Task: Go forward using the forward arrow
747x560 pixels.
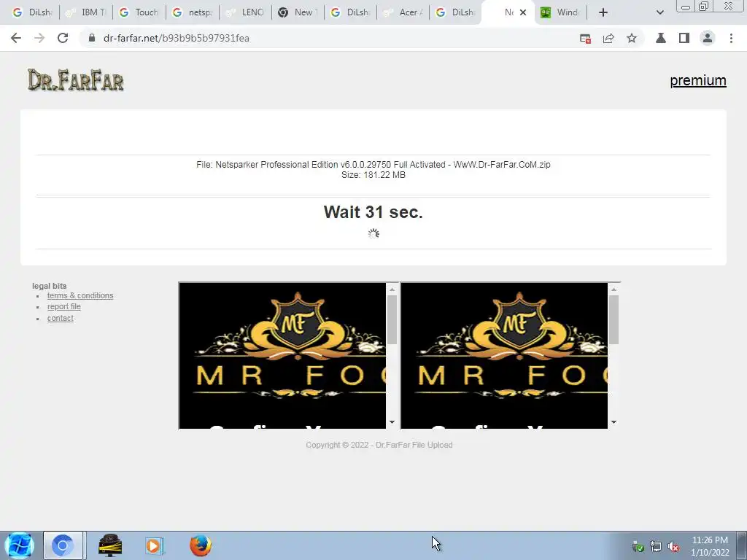Action: (x=39, y=38)
